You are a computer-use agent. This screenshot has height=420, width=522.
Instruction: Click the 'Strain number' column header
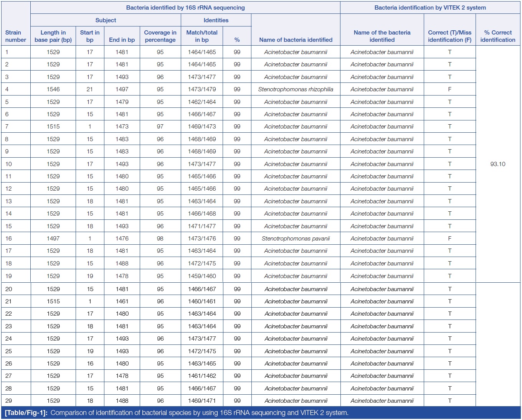[16, 36]
